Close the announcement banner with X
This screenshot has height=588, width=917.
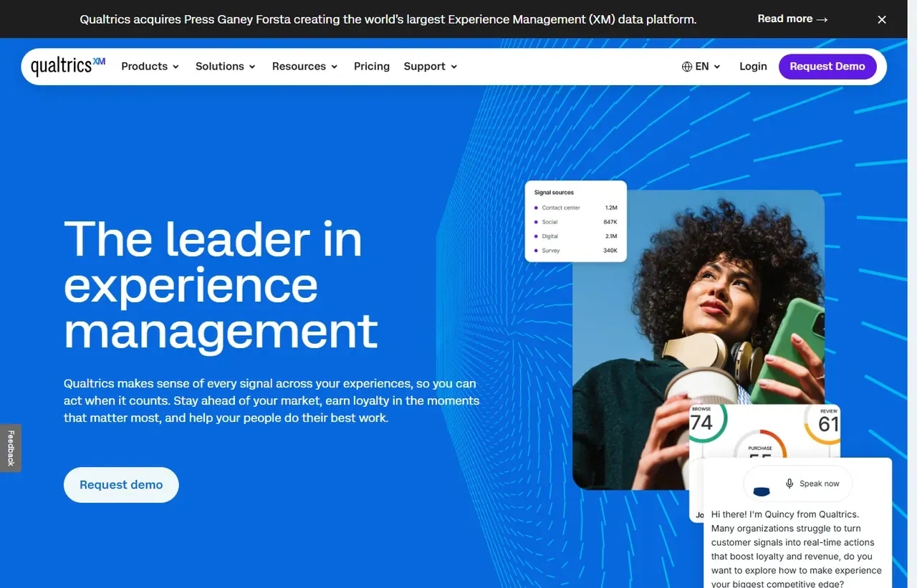pyautogui.click(x=882, y=19)
